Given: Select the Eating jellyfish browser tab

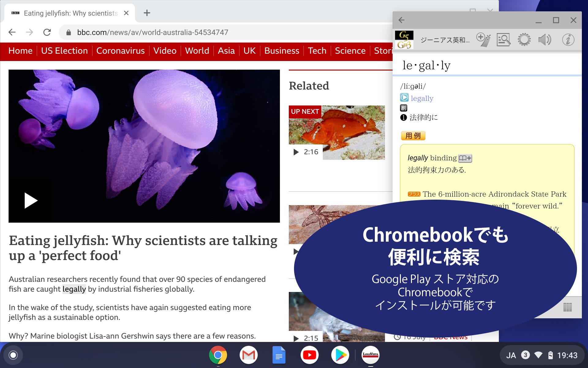Looking at the screenshot, I should coord(70,13).
